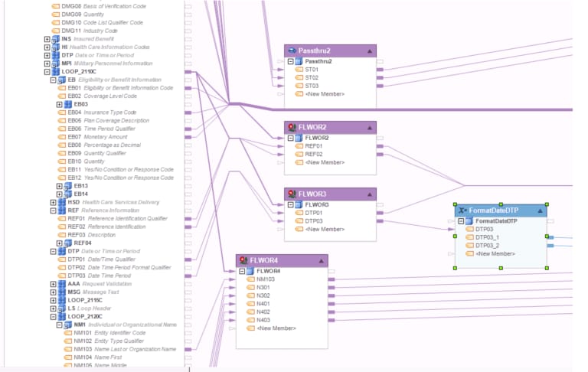Click the FLWOR4 node type icon

(x=243, y=260)
